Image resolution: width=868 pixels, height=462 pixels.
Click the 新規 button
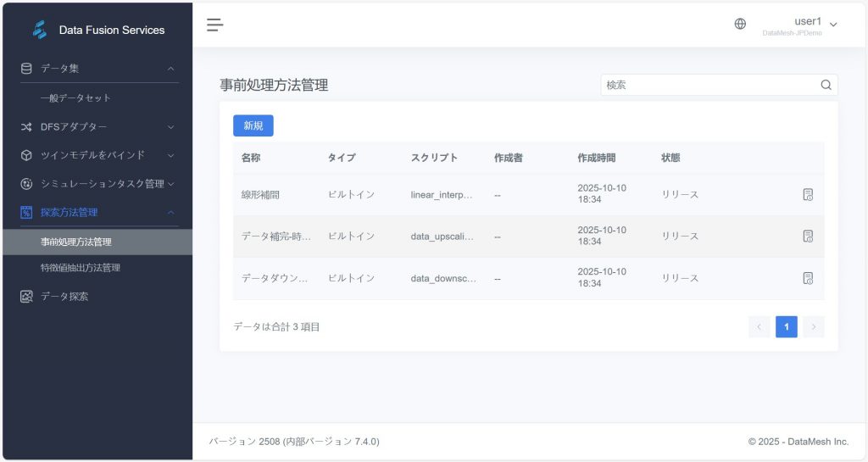(253, 125)
